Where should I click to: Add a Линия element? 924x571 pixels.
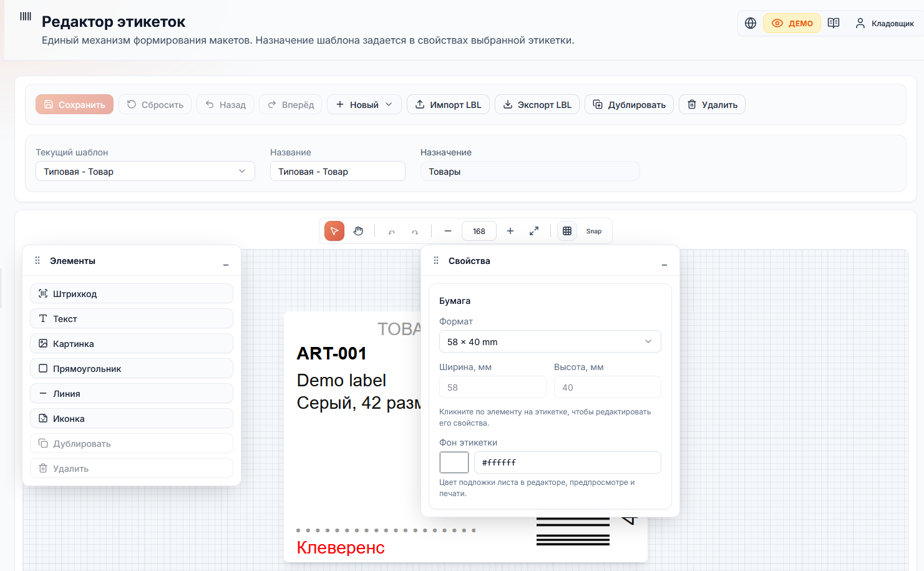(132, 393)
